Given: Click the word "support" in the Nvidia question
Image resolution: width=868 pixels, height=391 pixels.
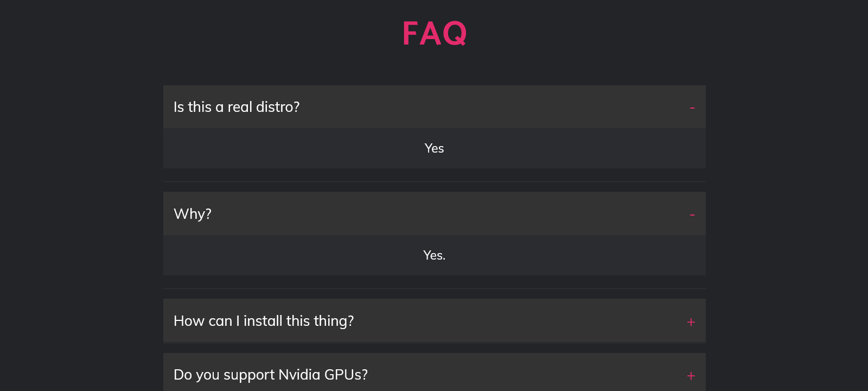Looking at the screenshot, I should [249, 375].
